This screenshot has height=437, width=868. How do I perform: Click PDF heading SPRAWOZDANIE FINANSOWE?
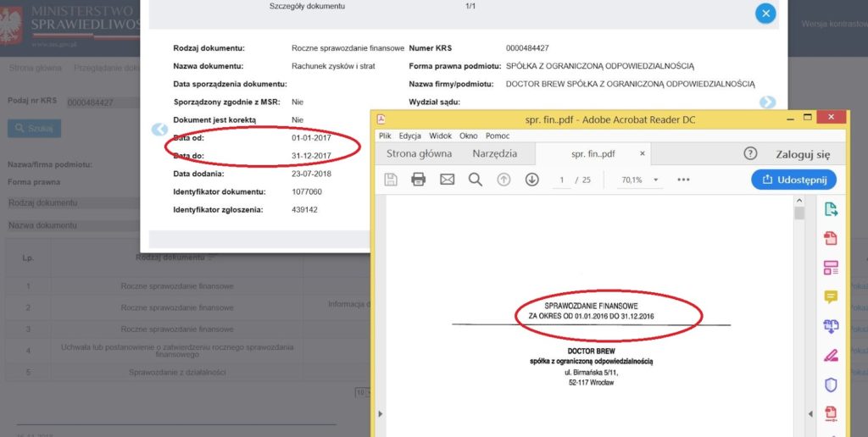coord(591,306)
